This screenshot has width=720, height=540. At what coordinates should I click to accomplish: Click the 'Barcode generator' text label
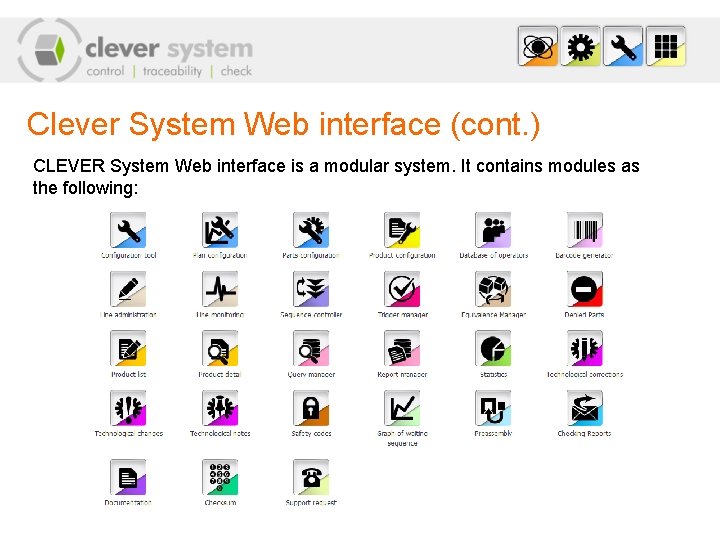tap(584, 255)
